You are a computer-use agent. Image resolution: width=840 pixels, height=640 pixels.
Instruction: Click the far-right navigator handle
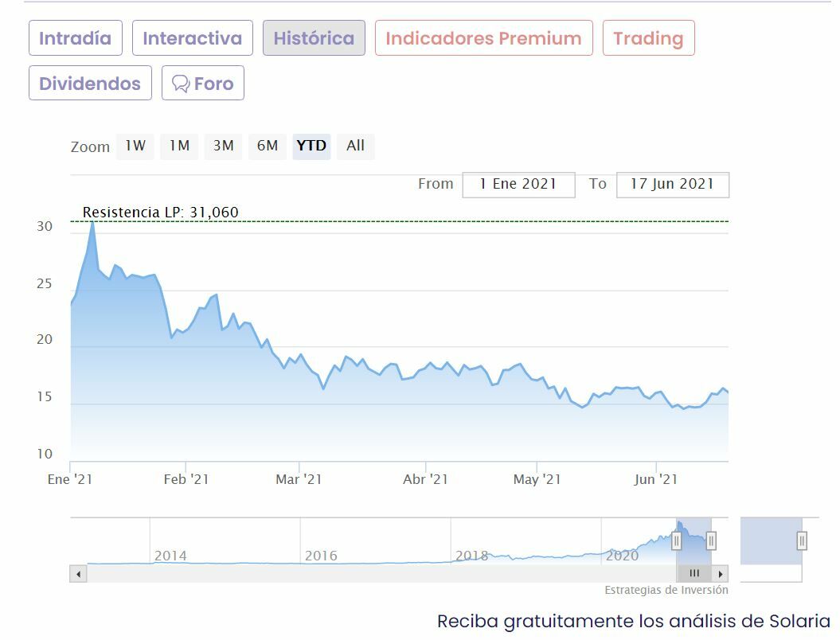pos(802,541)
